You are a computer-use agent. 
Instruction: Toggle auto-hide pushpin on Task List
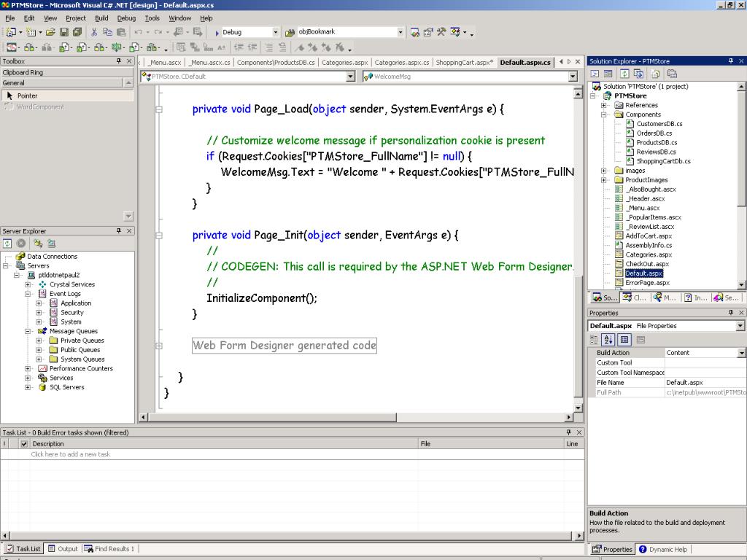point(568,432)
